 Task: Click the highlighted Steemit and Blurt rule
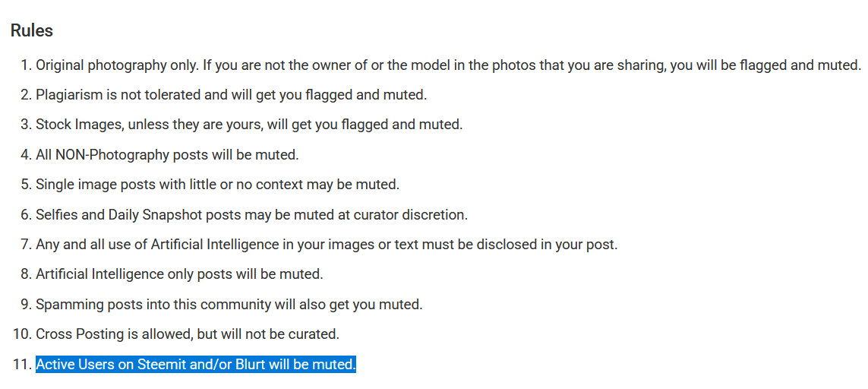tap(195, 365)
